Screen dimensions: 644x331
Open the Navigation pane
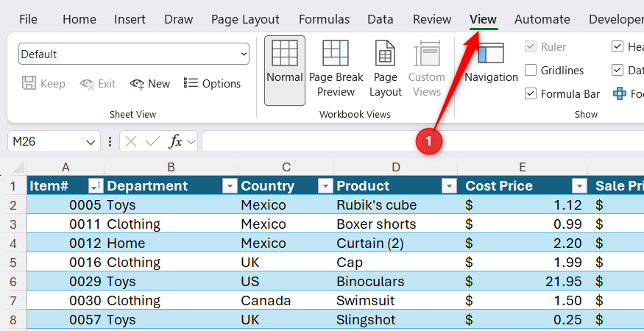tap(491, 63)
